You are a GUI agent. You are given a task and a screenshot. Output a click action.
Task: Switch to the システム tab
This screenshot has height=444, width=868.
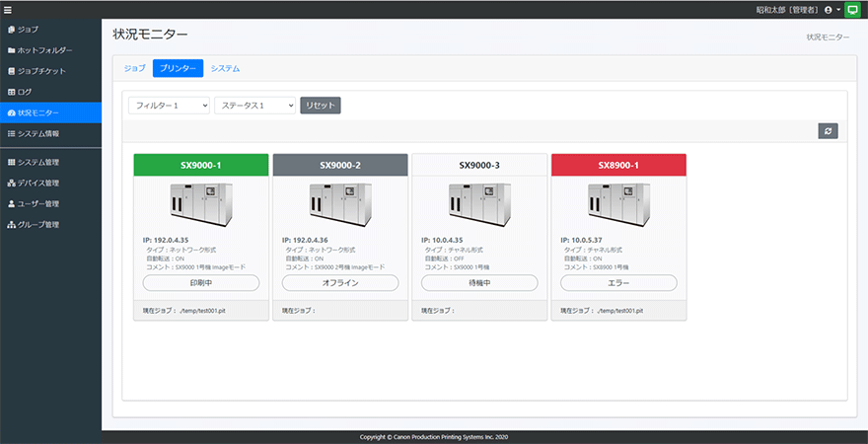225,68
